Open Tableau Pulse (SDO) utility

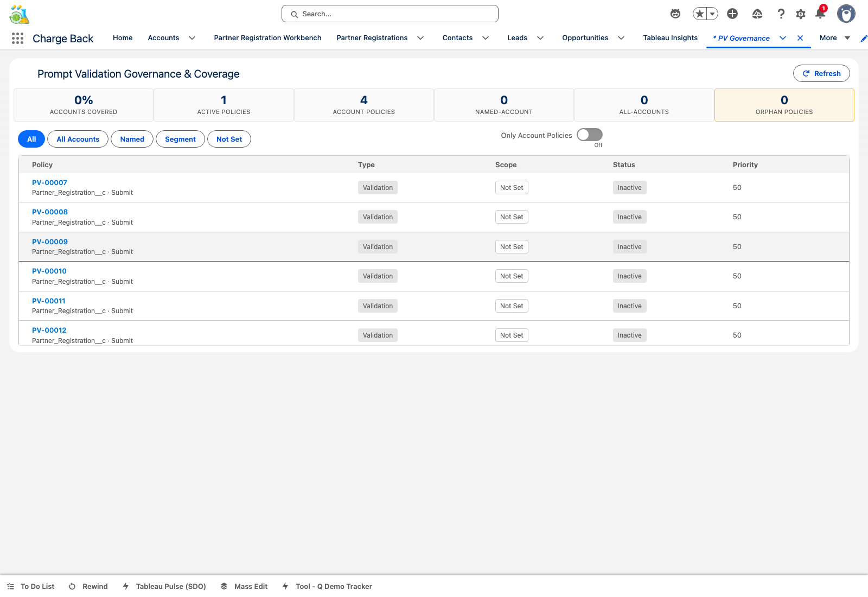tap(164, 586)
